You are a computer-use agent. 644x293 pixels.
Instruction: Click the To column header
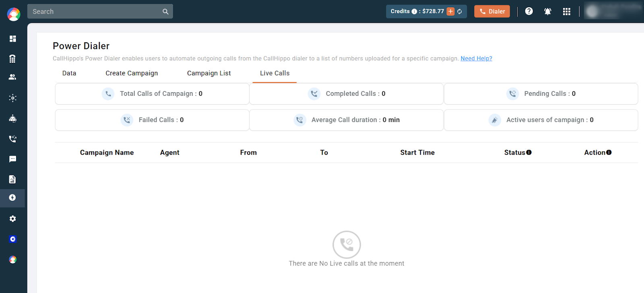tap(324, 153)
